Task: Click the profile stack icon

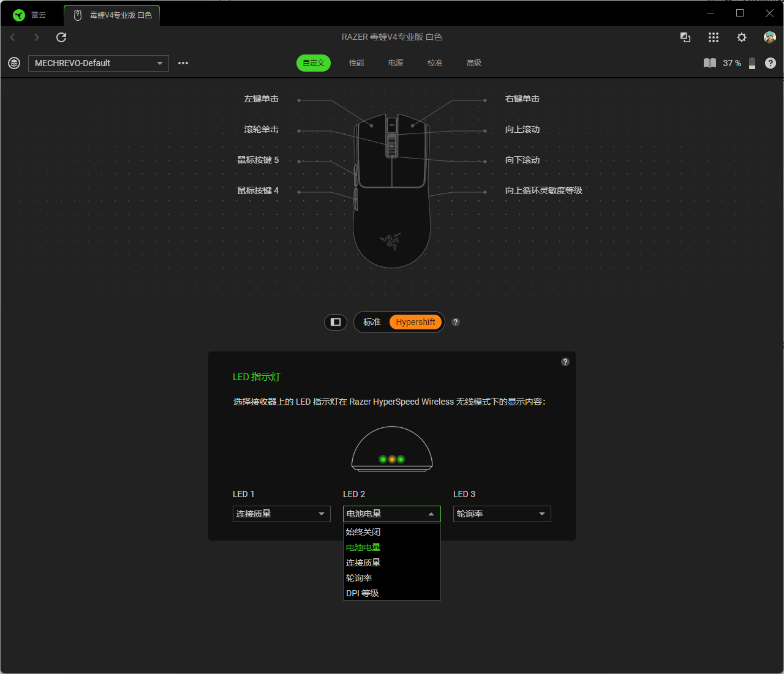Action: 14,63
